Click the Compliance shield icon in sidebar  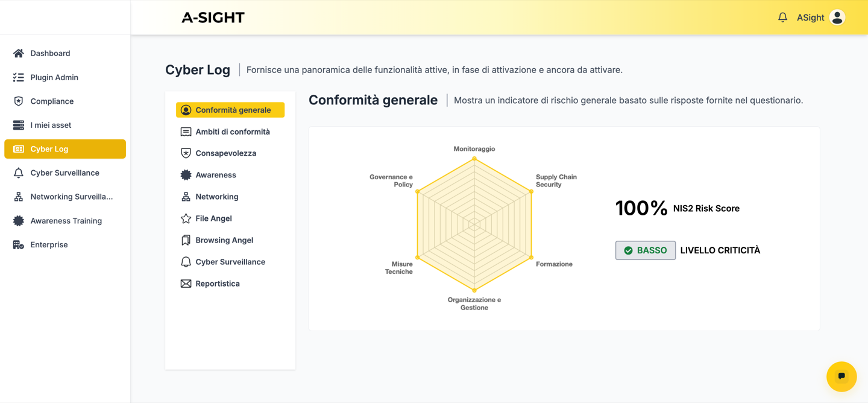(19, 101)
